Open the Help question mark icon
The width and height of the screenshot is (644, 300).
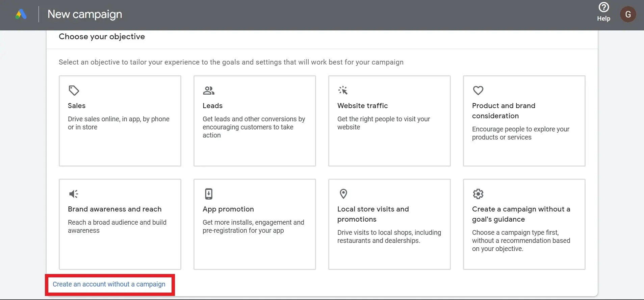point(603,7)
